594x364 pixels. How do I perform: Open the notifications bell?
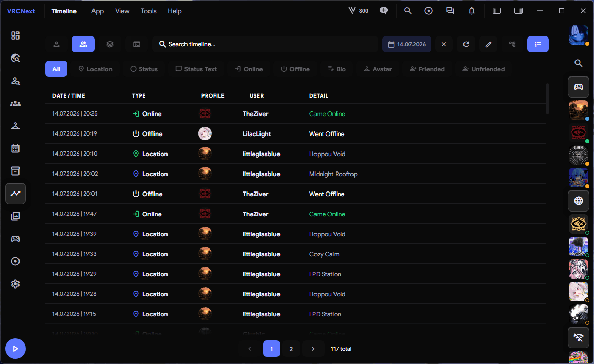(x=472, y=11)
